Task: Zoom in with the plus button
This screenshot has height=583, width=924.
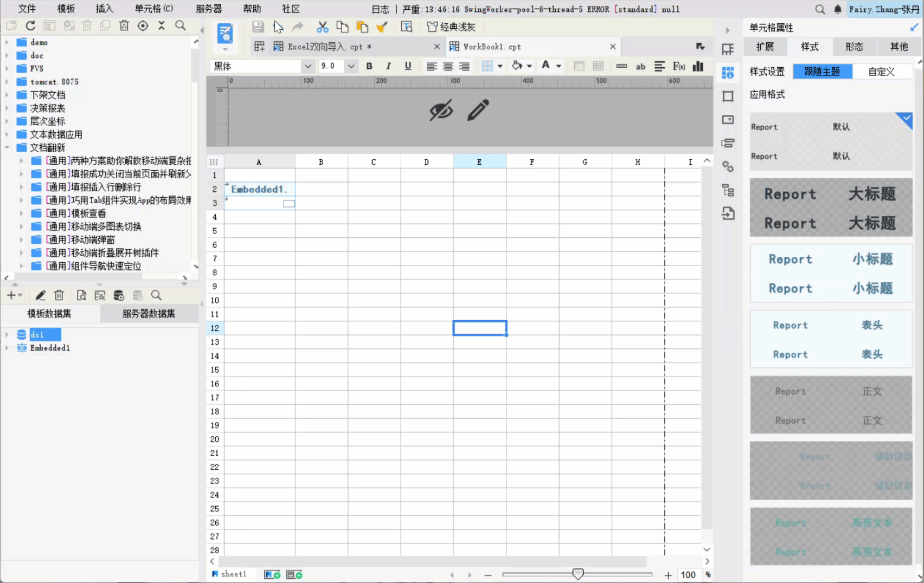Action: coord(668,575)
